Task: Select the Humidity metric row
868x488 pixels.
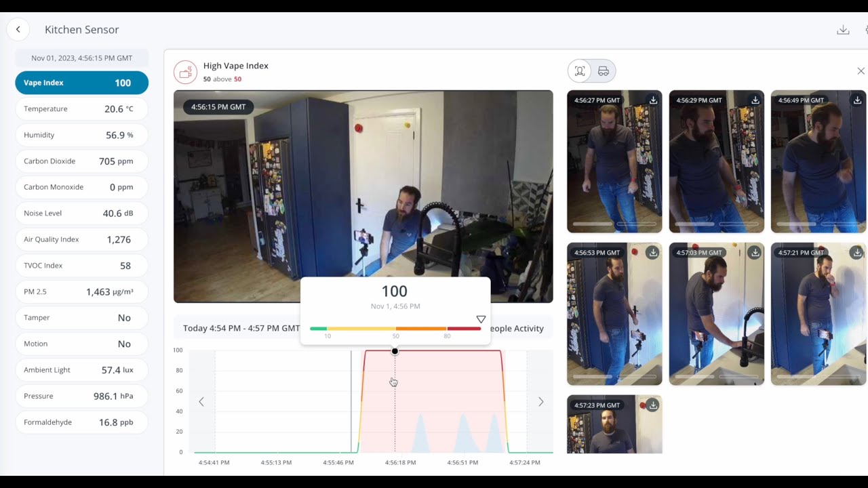Action: (x=82, y=135)
